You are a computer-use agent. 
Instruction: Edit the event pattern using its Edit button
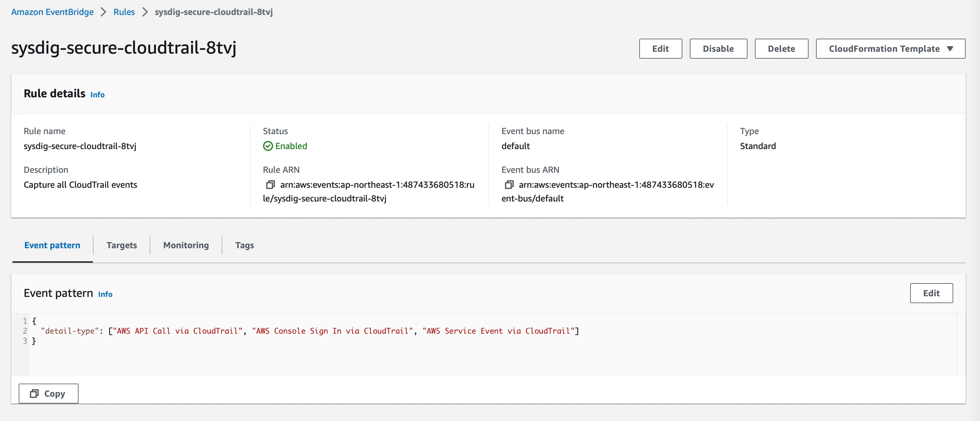click(x=931, y=293)
